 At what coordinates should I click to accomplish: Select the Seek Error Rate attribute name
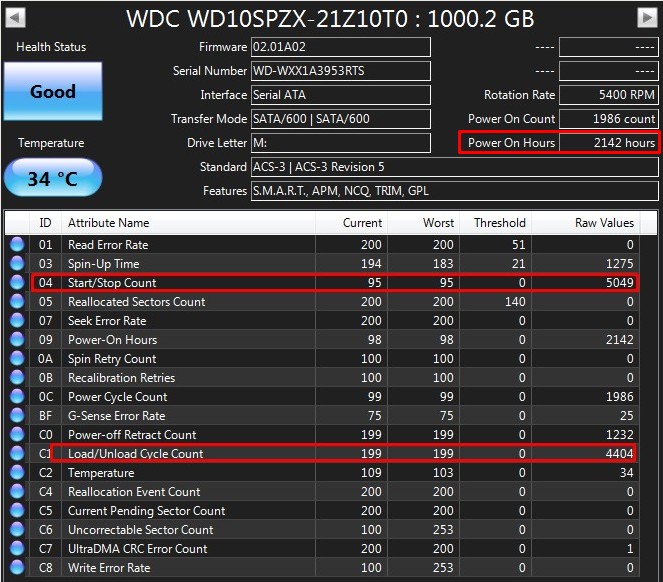[107, 321]
